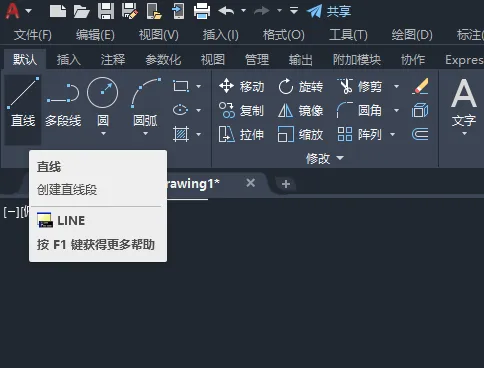Screen dimensions: 484x368
Task: Click the 拉伸 stretch tool
Action: tap(241, 134)
